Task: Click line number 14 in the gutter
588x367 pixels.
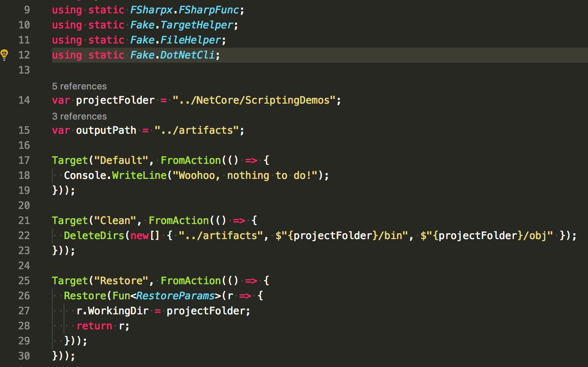Action: coord(24,100)
